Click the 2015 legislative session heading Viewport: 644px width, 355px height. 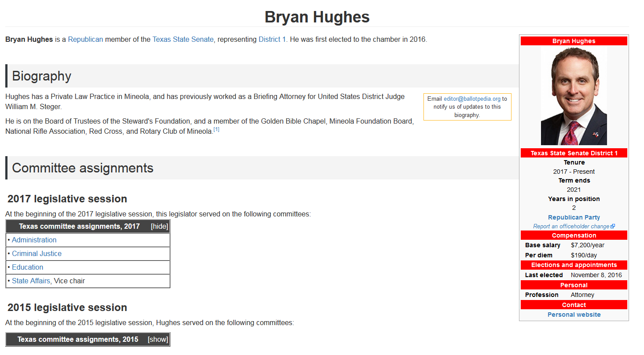(x=67, y=307)
